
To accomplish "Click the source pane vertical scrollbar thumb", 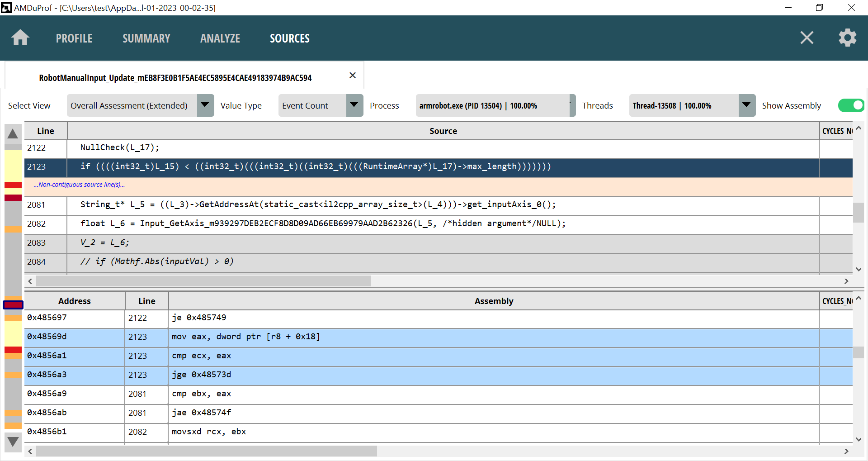I will pos(859,213).
